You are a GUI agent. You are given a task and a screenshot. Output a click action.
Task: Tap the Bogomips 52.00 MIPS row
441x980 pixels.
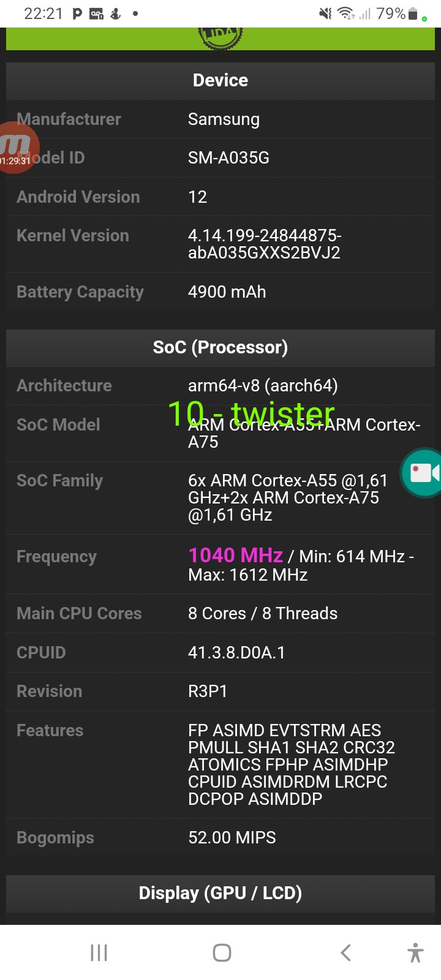(221, 838)
